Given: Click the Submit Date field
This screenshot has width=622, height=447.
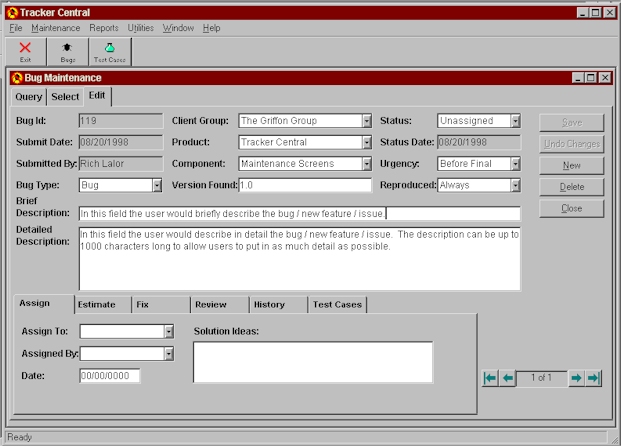Looking at the screenshot, I should tap(121, 142).
